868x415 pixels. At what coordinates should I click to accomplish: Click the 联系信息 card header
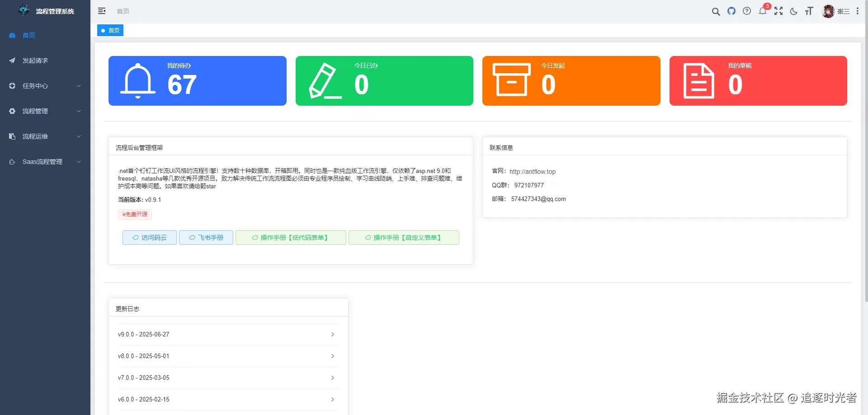[665, 146]
